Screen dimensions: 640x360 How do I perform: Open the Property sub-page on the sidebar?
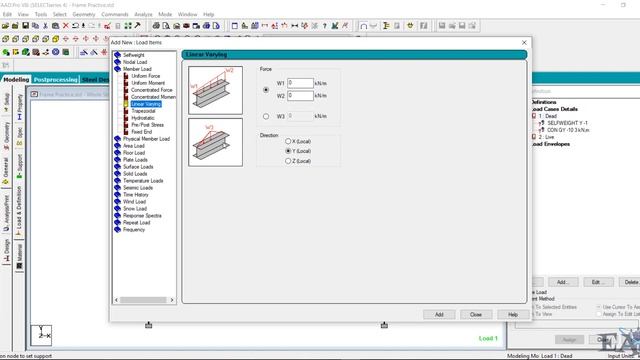[x=19, y=107]
